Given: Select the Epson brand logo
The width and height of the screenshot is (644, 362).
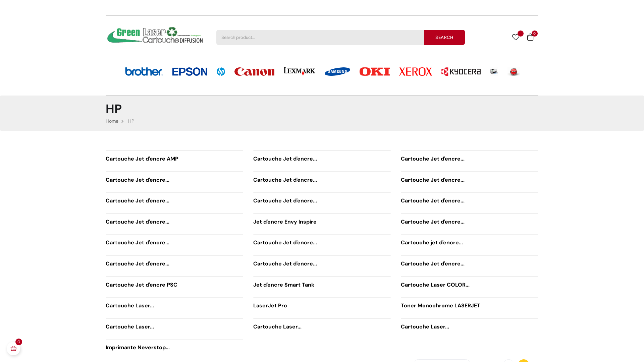Looking at the screenshot, I should click(x=190, y=71).
